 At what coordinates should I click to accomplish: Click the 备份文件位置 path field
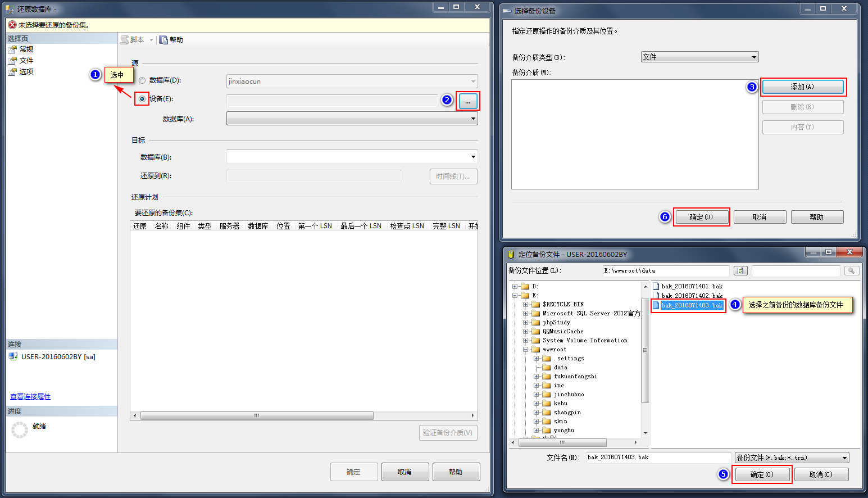coord(666,271)
